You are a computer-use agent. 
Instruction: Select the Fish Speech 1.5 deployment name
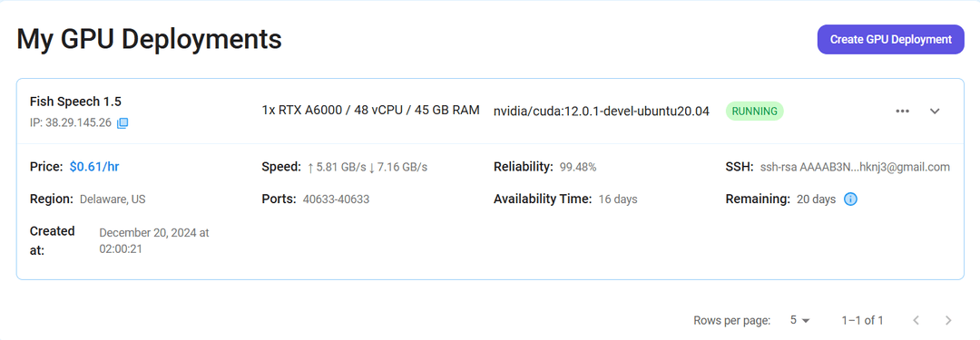coord(75,102)
